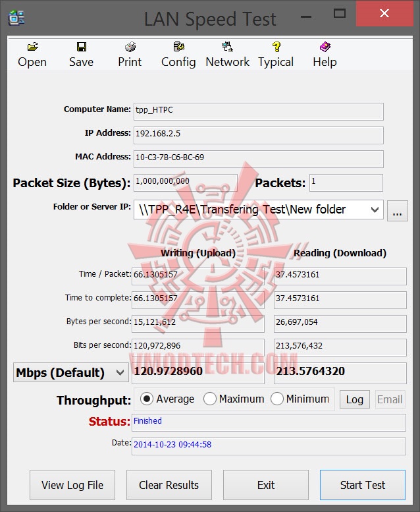Click upload Time to complete value
The height and width of the screenshot is (512, 420).
tap(198, 300)
